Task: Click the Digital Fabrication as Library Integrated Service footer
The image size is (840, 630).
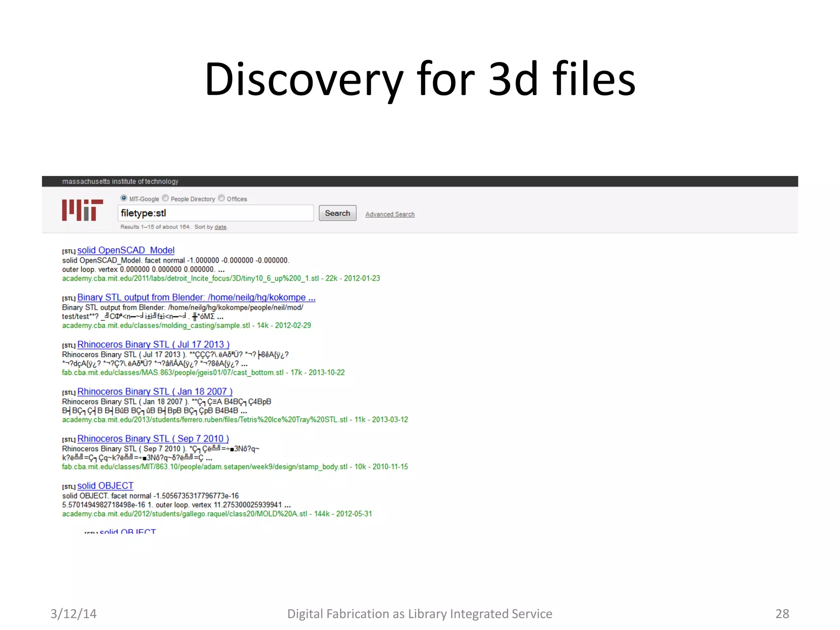Action: tap(420, 614)
